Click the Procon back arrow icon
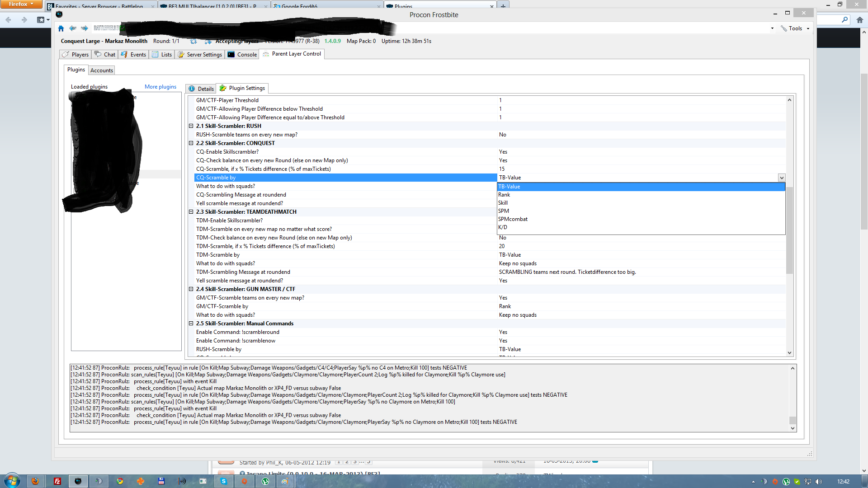 coord(73,28)
